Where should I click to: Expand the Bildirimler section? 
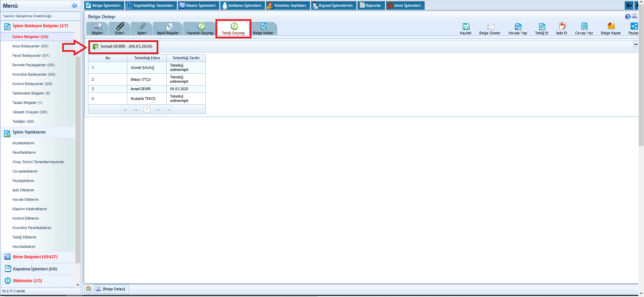[x=27, y=281]
